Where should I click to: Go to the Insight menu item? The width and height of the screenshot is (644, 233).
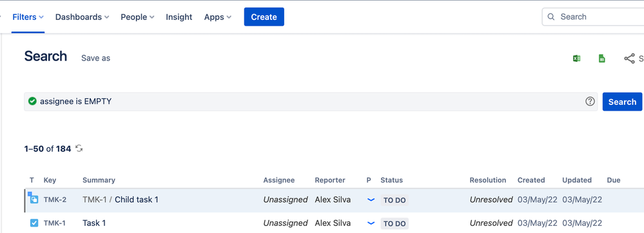179,17
